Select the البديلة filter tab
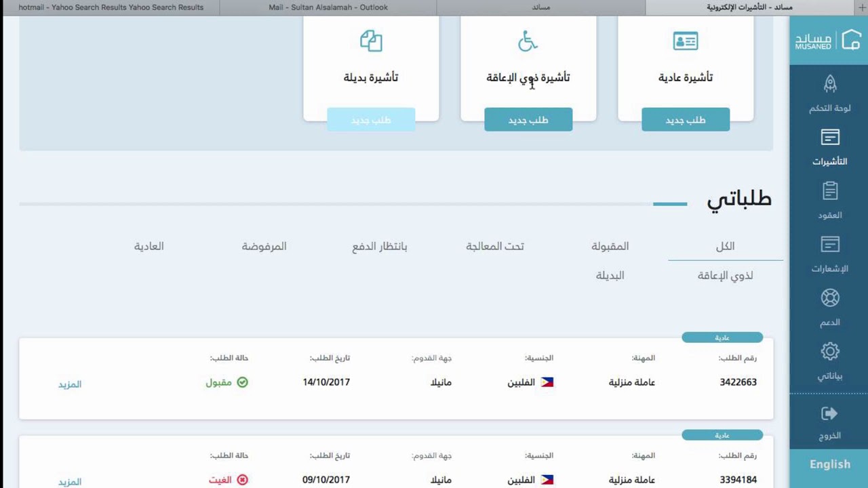868x488 pixels. tap(610, 275)
